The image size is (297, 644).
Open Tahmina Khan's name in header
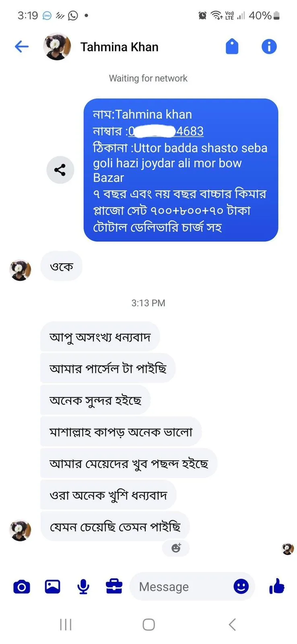point(119,47)
